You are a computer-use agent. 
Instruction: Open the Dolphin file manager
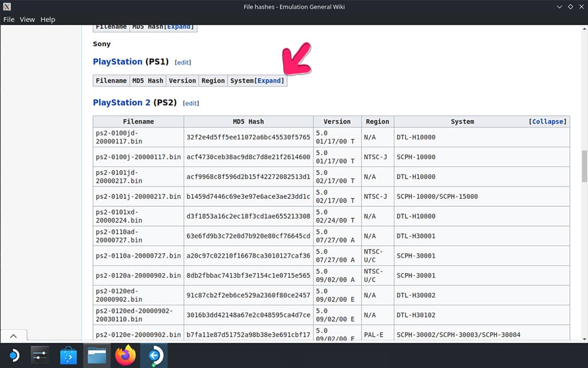(97, 355)
